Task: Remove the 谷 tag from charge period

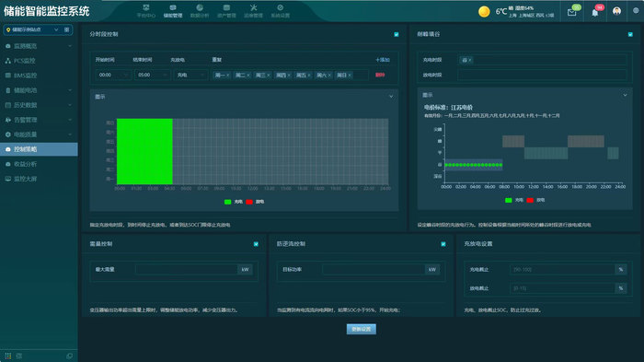Action: 470,60
